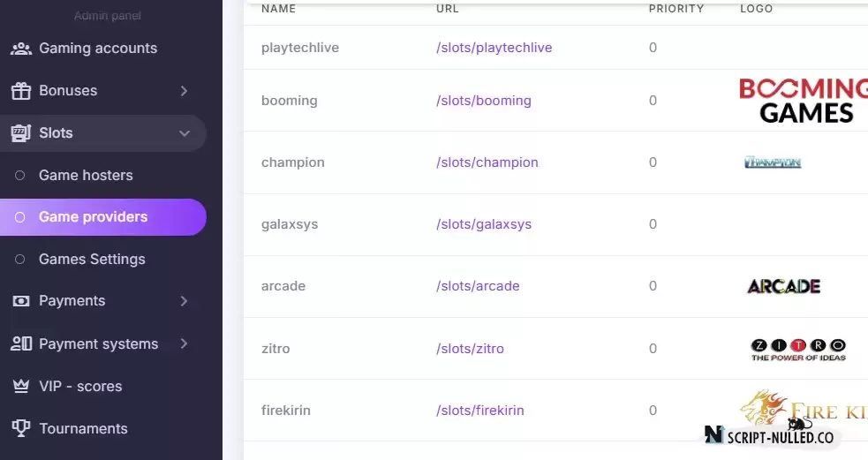Open the /slots/playtechlive link

click(494, 48)
